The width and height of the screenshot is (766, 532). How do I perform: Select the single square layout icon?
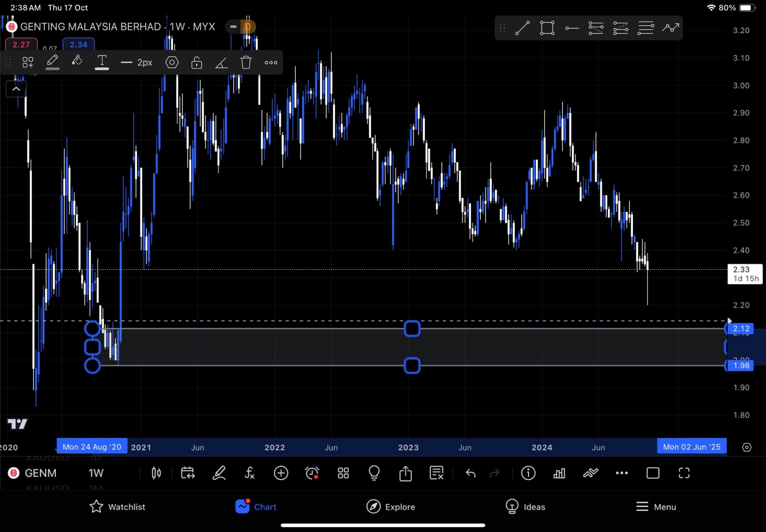(x=653, y=473)
